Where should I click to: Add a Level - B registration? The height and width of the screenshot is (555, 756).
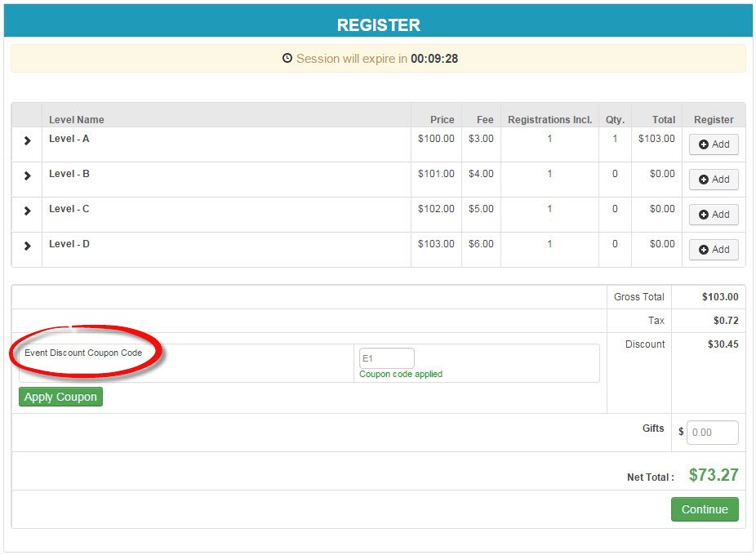[714, 180]
